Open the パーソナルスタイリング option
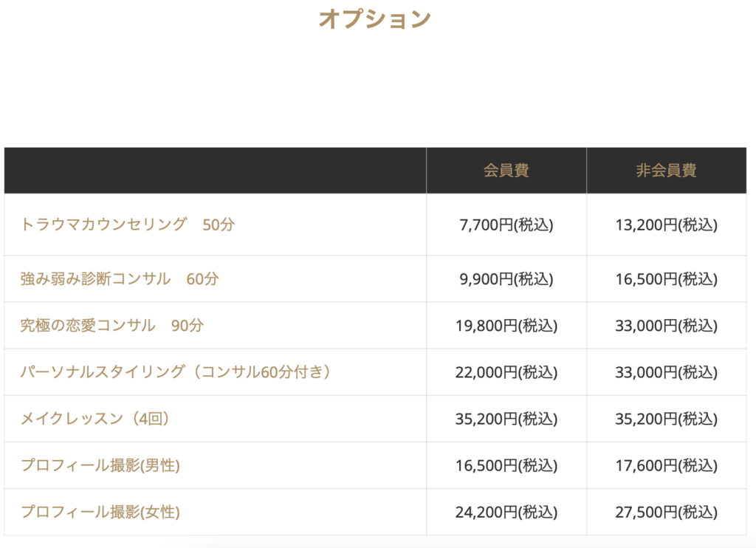The image size is (756, 548). coord(176,372)
